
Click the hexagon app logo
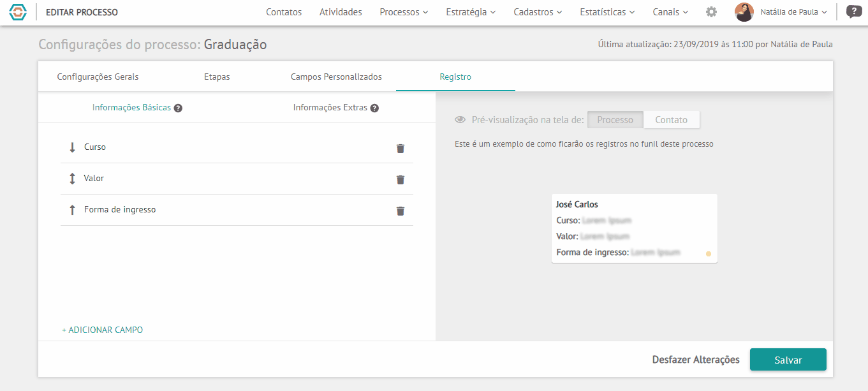point(18,12)
